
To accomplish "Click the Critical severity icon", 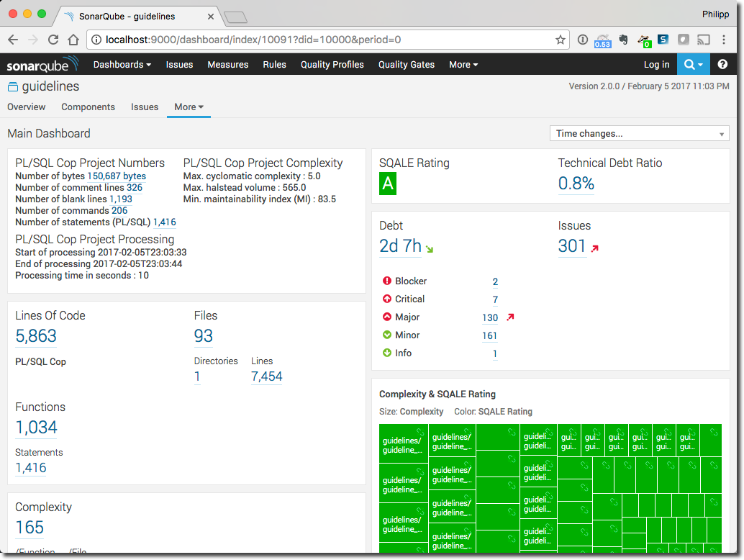I will [x=386, y=299].
